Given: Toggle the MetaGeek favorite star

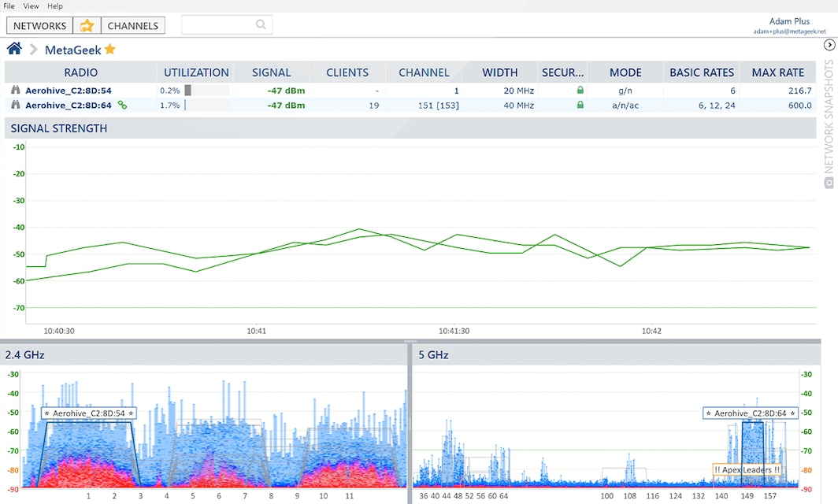Looking at the screenshot, I should [x=110, y=49].
